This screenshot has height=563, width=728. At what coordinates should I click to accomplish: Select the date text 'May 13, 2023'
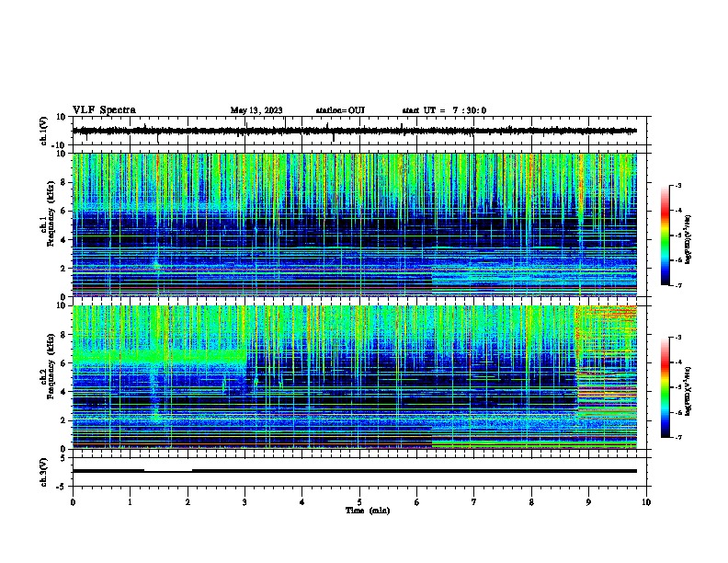click(x=256, y=110)
